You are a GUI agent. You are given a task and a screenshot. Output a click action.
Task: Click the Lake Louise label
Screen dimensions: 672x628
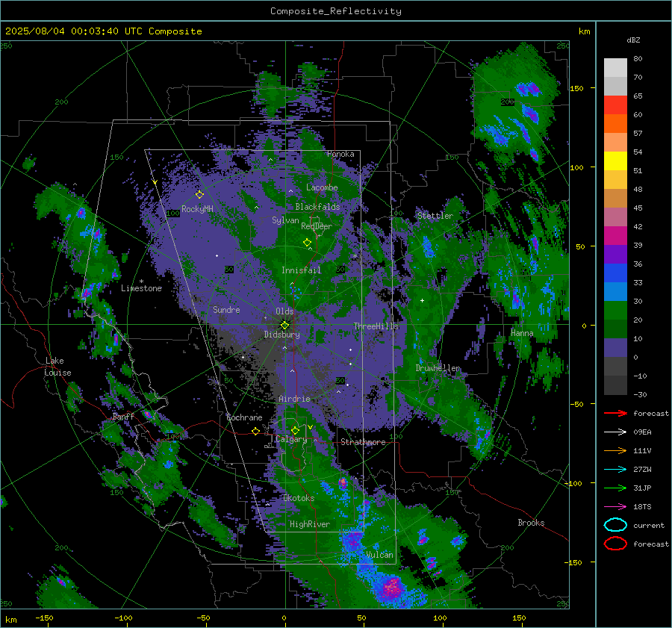tap(57, 367)
